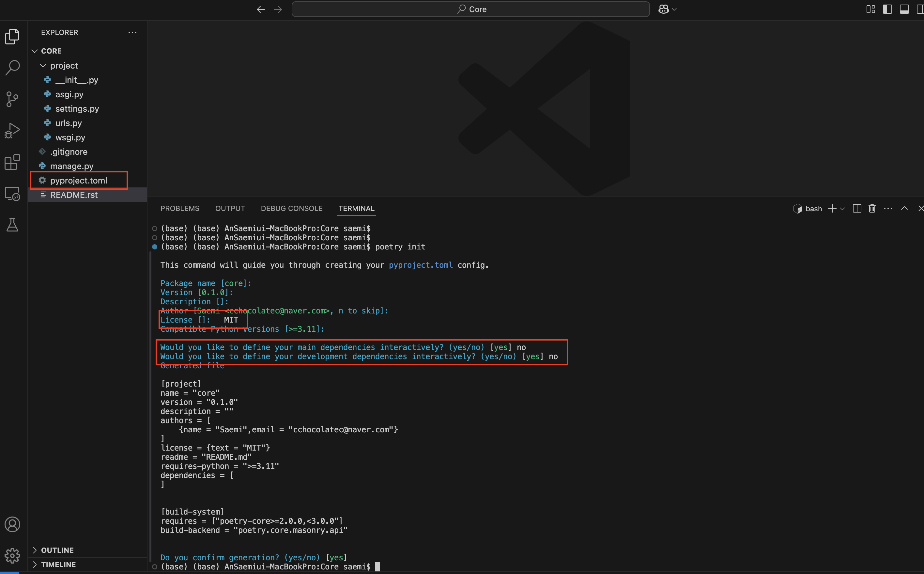Switch to the DEBUG CONSOLE tab
Viewport: 924px width, 574px height.
click(x=291, y=208)
